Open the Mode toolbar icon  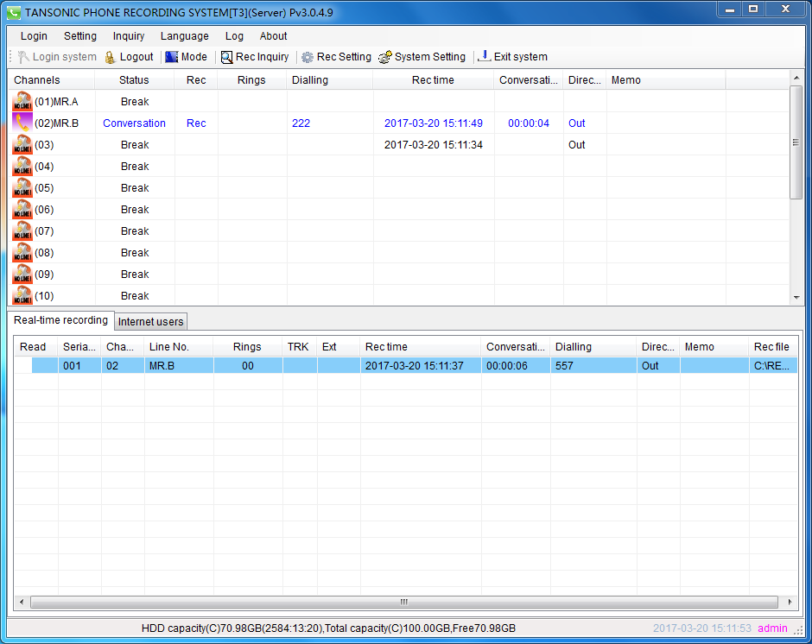coord(172,57)
